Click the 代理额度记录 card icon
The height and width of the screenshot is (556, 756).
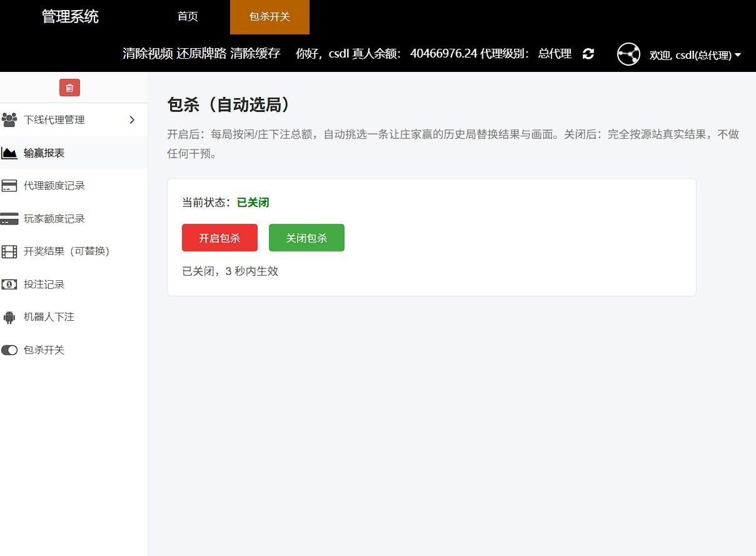point(9,186)
